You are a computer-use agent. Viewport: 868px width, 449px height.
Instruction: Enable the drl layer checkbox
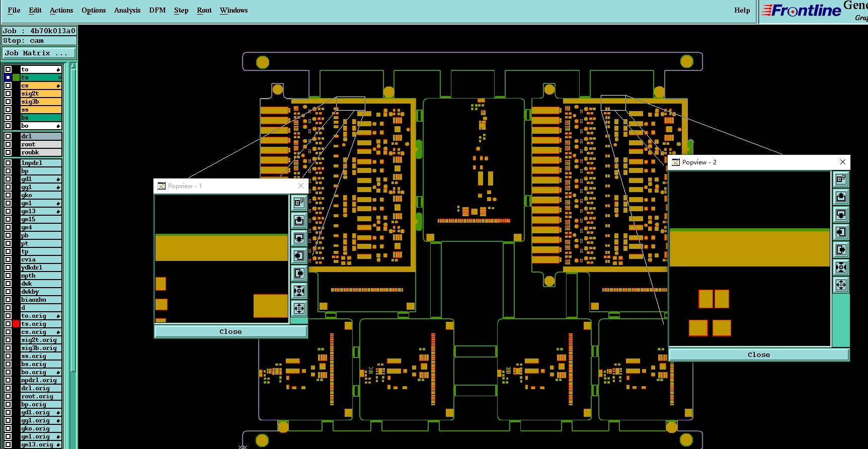tap(8, 136)
